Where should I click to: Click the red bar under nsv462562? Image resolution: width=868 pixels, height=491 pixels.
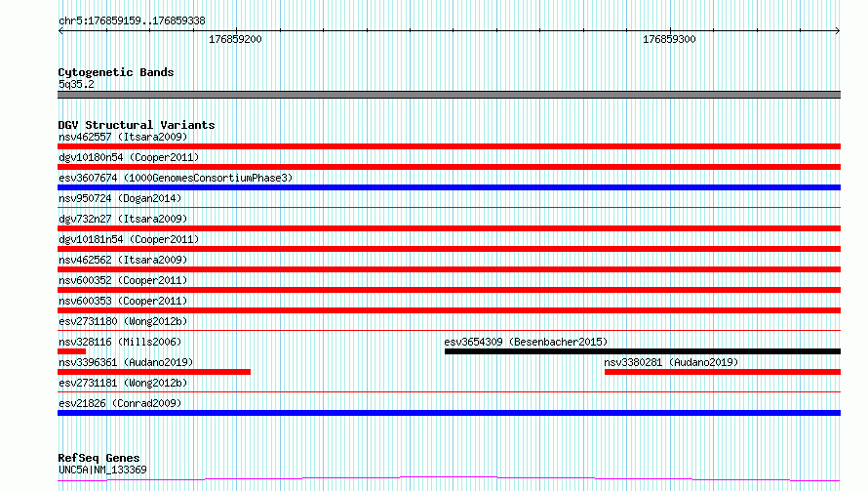tap(449, 269)
